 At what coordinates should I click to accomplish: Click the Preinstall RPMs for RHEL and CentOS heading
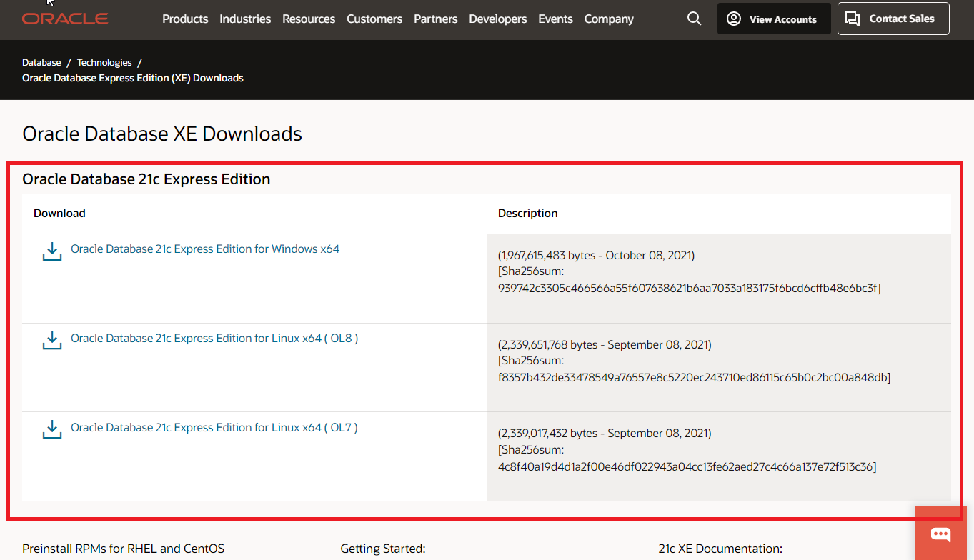pyautogui.click(x=123, y=549)
